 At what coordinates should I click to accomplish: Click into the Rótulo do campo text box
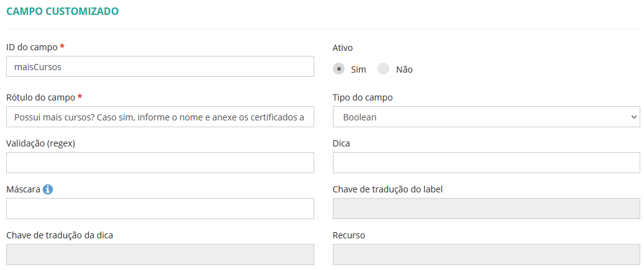(x=160, y=117)
